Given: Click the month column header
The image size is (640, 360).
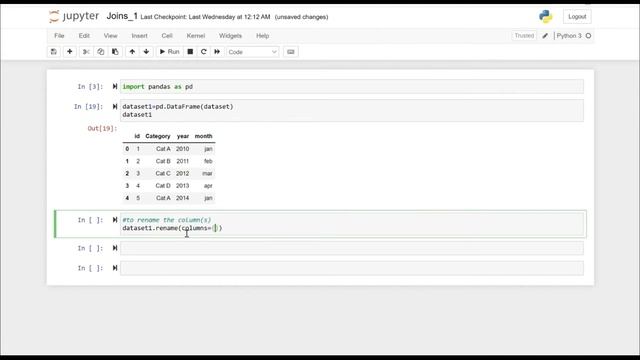Looking at the screenshot, I should pyautogui.click(x=203, y=136).
